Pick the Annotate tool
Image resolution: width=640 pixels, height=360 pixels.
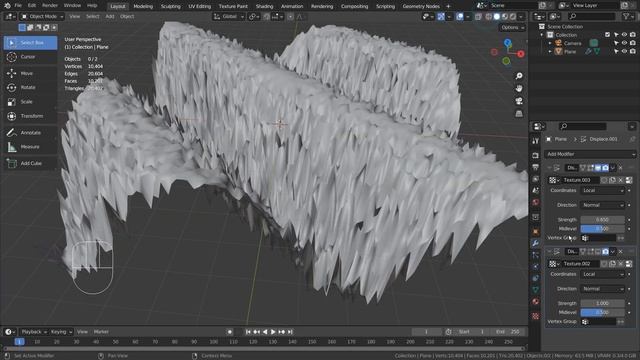tap(30, 133)
